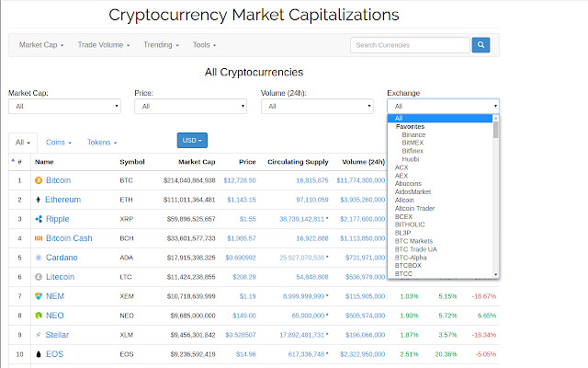Viewport: 588px width, 368px height.
Task: Choose AEX from the exchange list
Action: pyautogui.click(x=401, y=176)
